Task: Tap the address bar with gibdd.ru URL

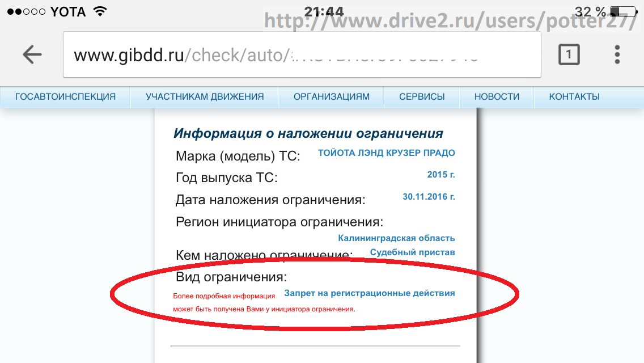Action: (302, 54)
